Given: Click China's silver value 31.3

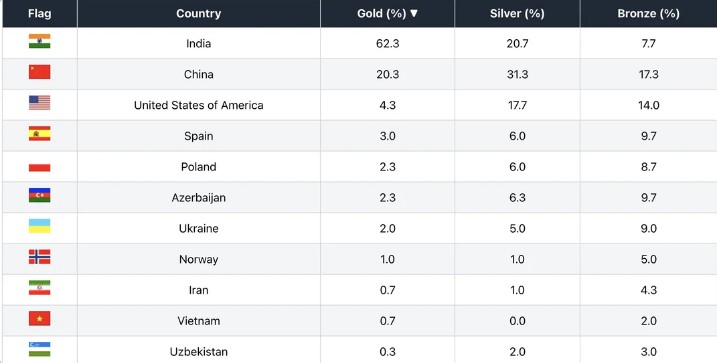Looking at the screenshot, I should (517, 74).
